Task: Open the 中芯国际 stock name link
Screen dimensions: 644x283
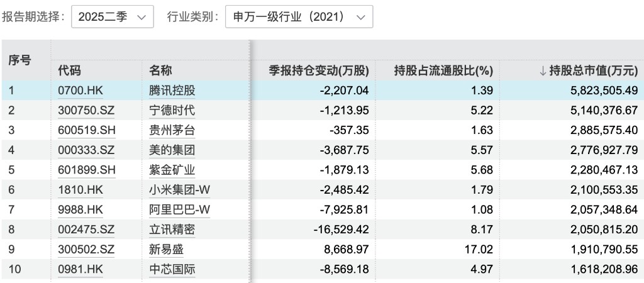Action: 172,269
